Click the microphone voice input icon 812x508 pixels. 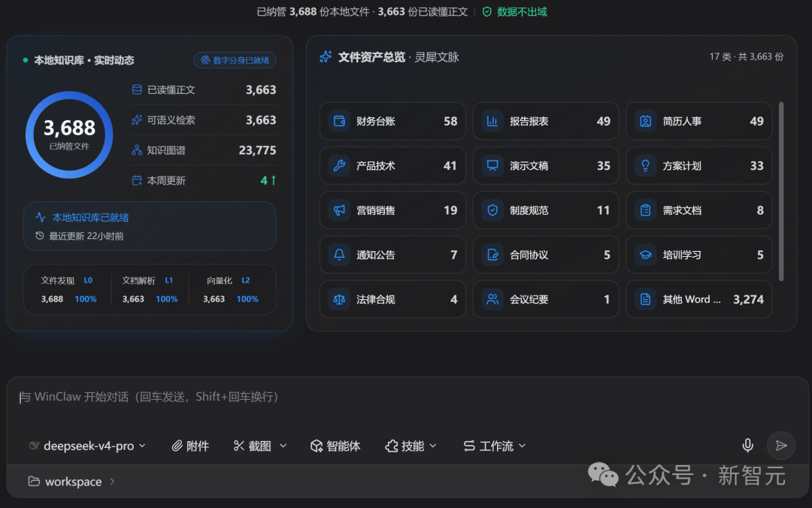[x=747, y=446]
